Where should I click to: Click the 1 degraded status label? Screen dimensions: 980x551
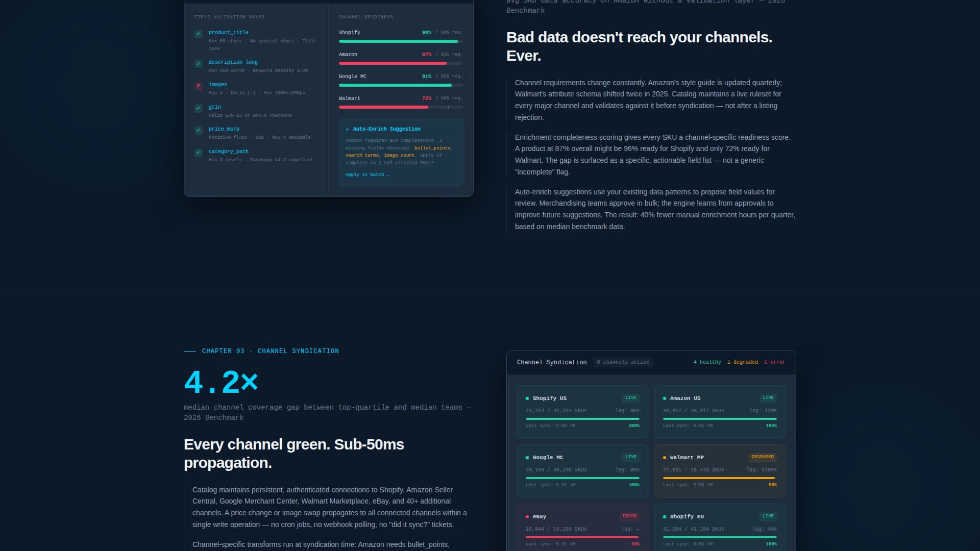(x=742, y=362)
